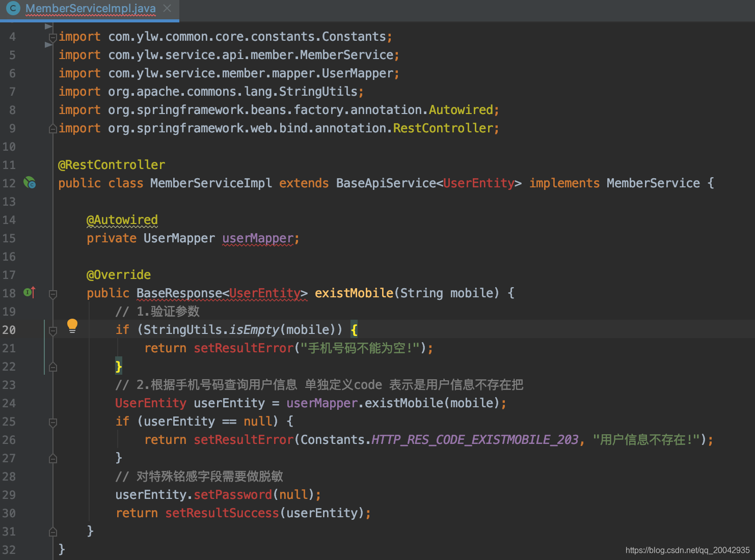The height and width of the screenshot is (560, 755).
Task: Click the method fold end marker on line 31
Action: (x=52, y=532)
